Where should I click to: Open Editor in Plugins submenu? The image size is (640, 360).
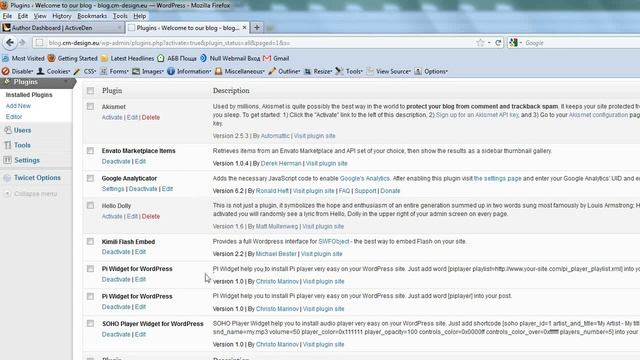coord(14,117)
